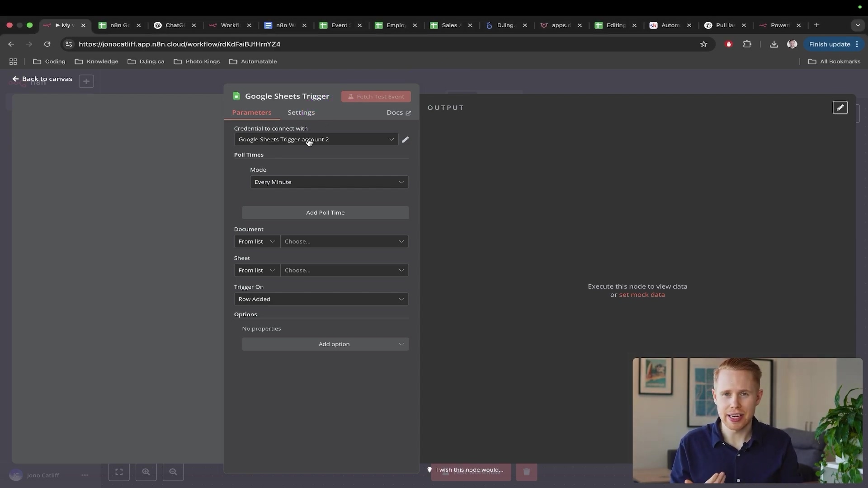Open the browser extensions puzzle icon

[x=747, y=44]
